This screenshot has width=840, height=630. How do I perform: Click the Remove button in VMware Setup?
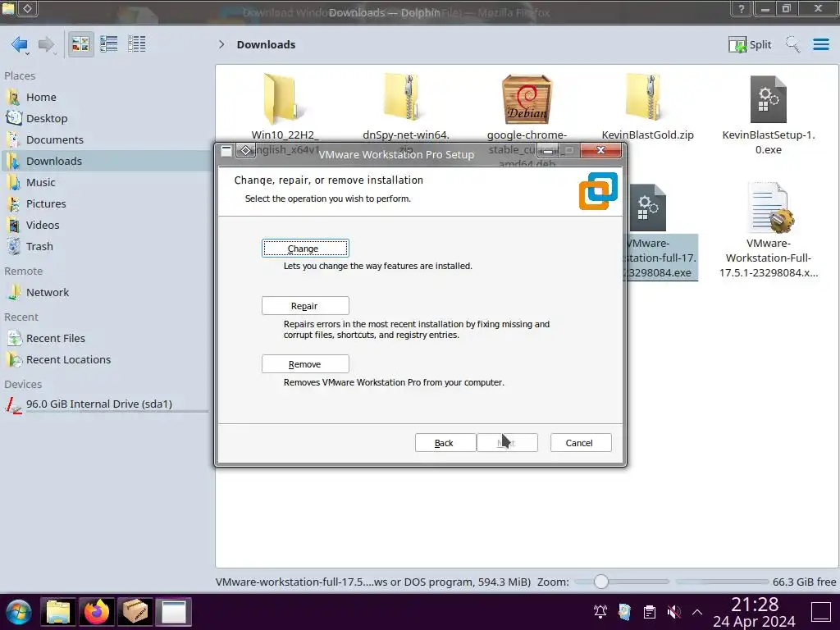(x=305, y=364)
